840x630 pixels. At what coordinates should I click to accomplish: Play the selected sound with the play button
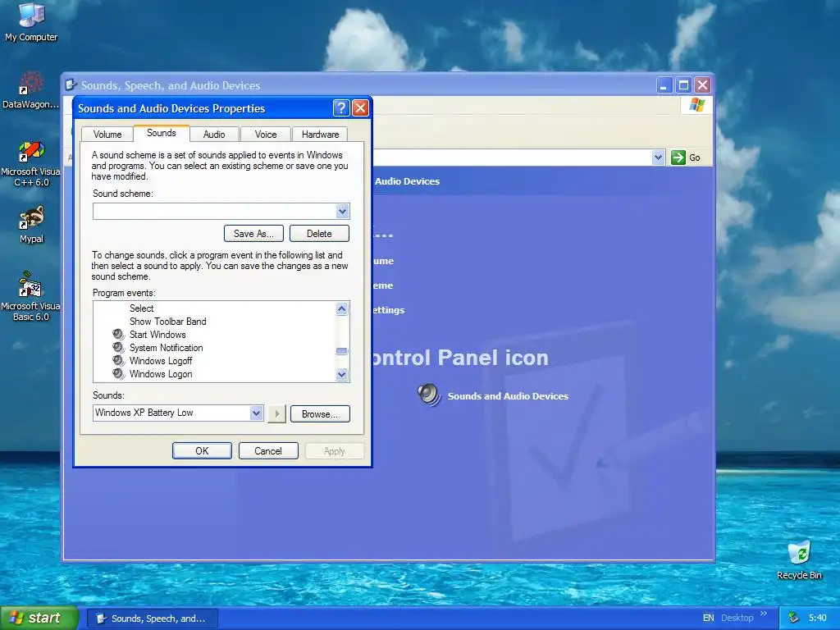276,413
